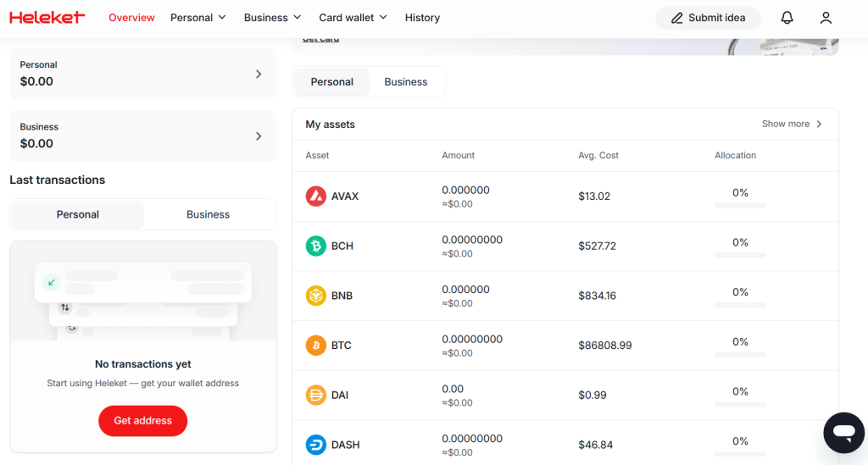This screenshot has height=465, width=868.
Task: Switch Last transactions to Business
Action: click(208, 215)
